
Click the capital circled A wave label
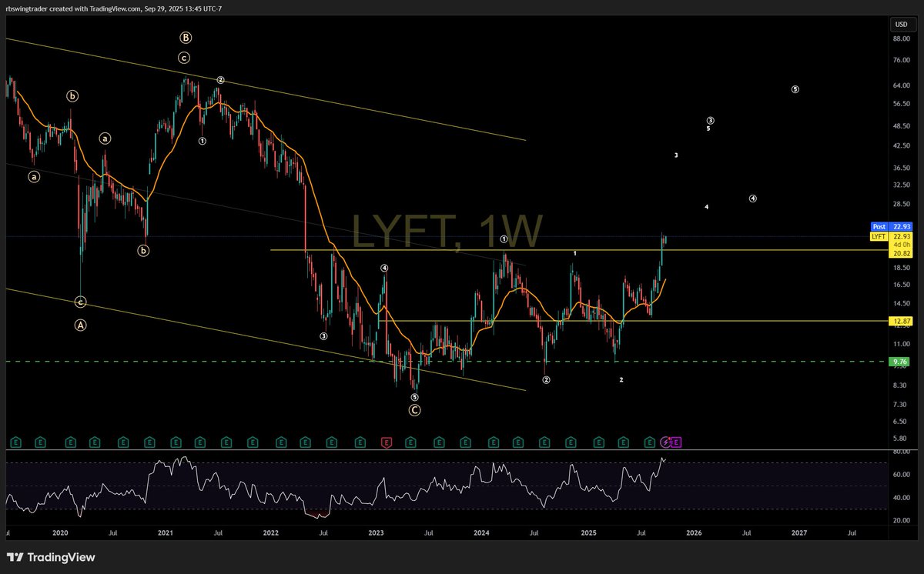point(81,325)
